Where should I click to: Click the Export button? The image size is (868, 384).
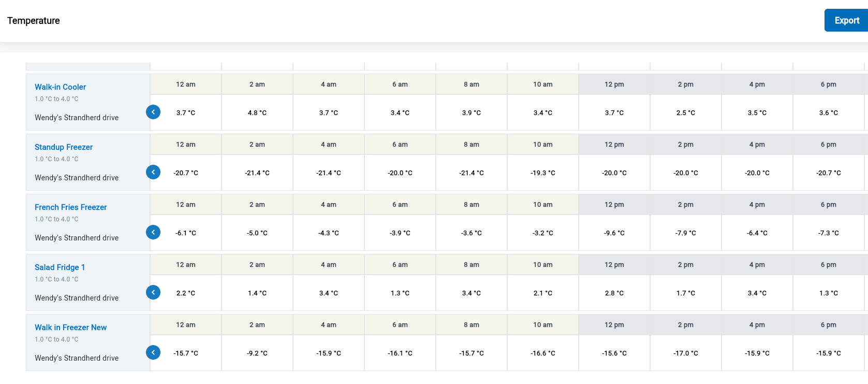[846, 20]
